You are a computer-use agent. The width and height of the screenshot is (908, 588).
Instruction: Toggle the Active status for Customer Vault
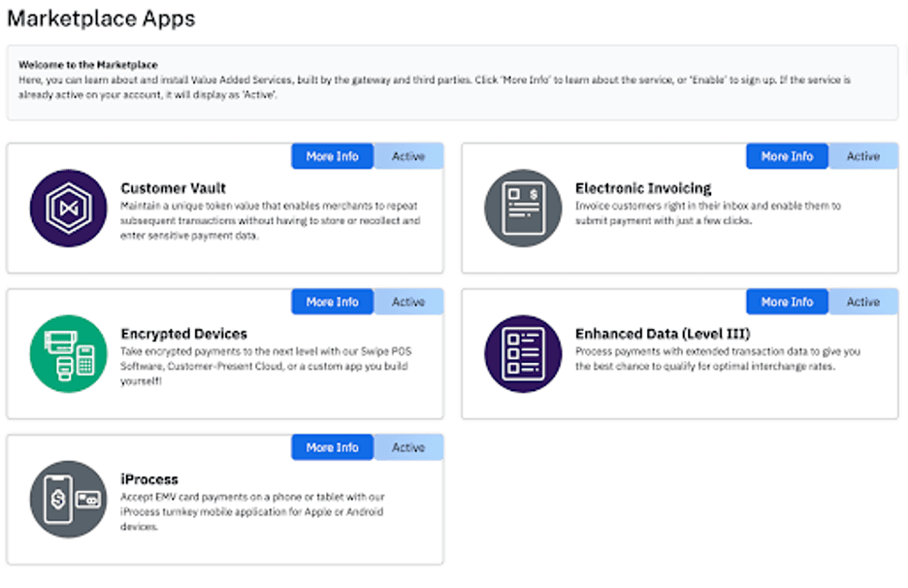point(408,155)
